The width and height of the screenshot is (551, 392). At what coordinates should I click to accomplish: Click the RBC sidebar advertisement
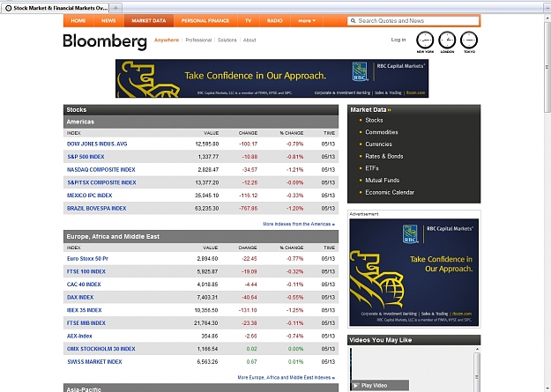click(x=414, y=272)
